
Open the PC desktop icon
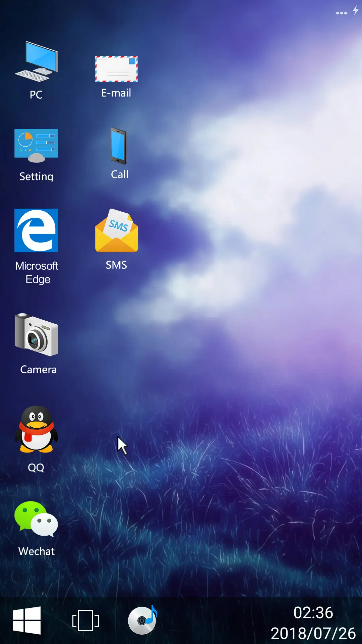click(36, 62)
